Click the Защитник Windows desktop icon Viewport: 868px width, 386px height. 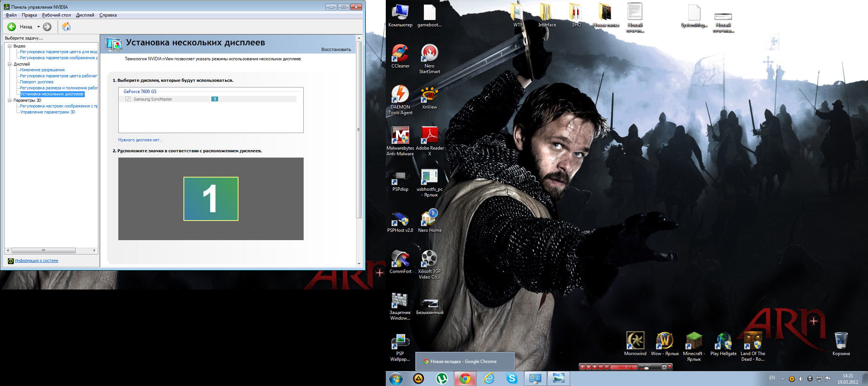400,306
